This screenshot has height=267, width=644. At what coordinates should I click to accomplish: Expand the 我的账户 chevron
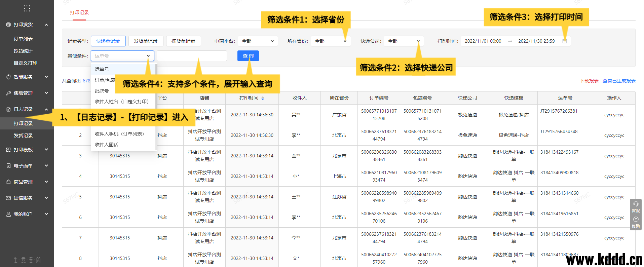tap(46, 214)
